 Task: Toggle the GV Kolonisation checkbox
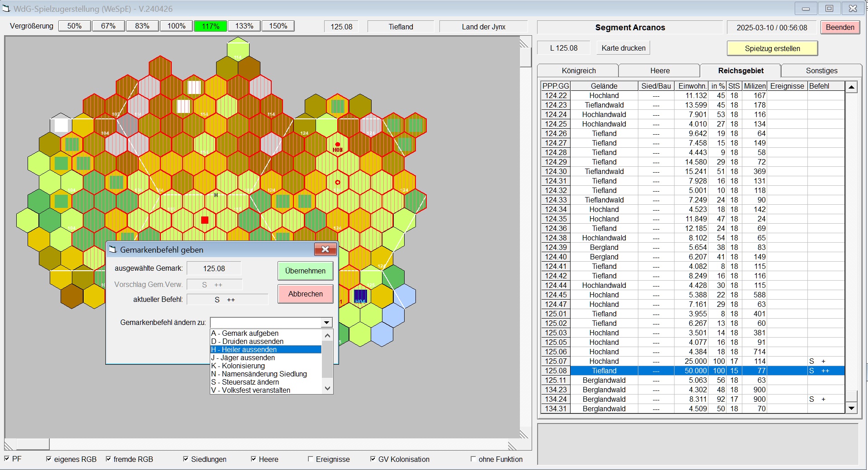[373, 459]
